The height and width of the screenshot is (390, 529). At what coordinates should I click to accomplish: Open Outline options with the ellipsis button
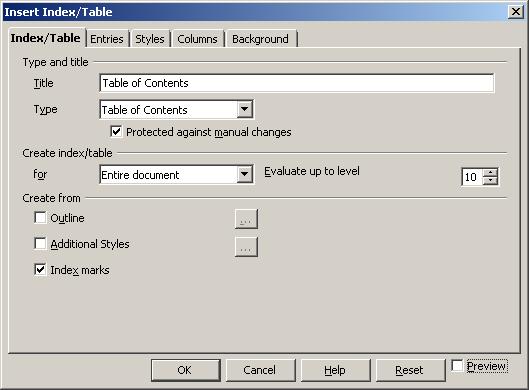point(246,219)
